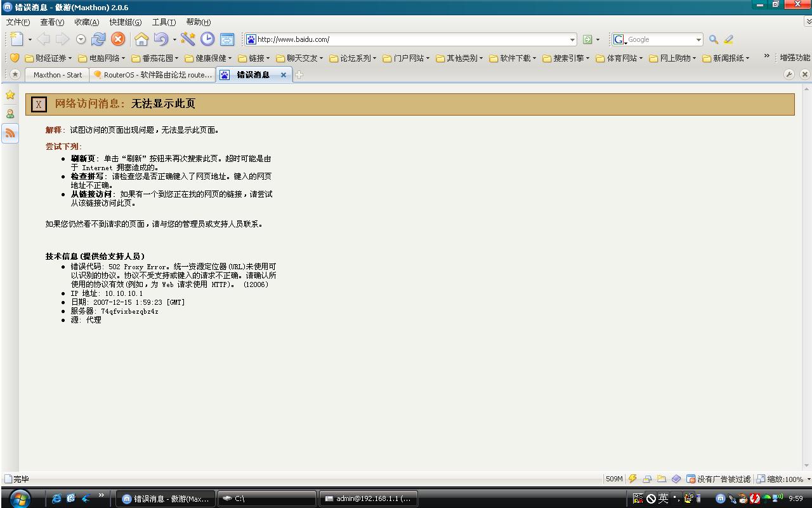Open the 搜索引擎 bookmarks folder
The image size is (812, 508).
[x=566, y=58]
